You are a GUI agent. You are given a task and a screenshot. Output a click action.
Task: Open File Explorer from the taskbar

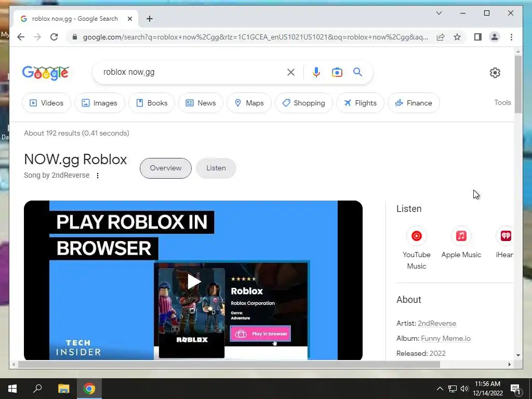[x=63, y=389]
